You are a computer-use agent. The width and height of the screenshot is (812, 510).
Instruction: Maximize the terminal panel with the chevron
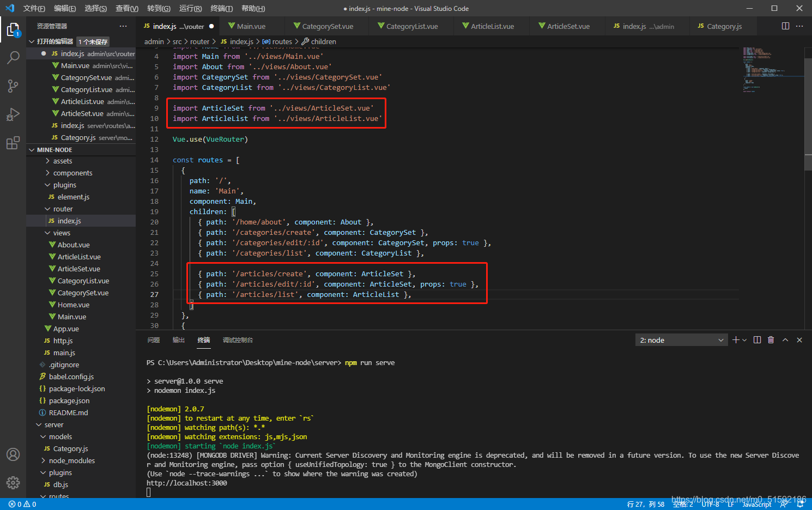click(785, 340)
